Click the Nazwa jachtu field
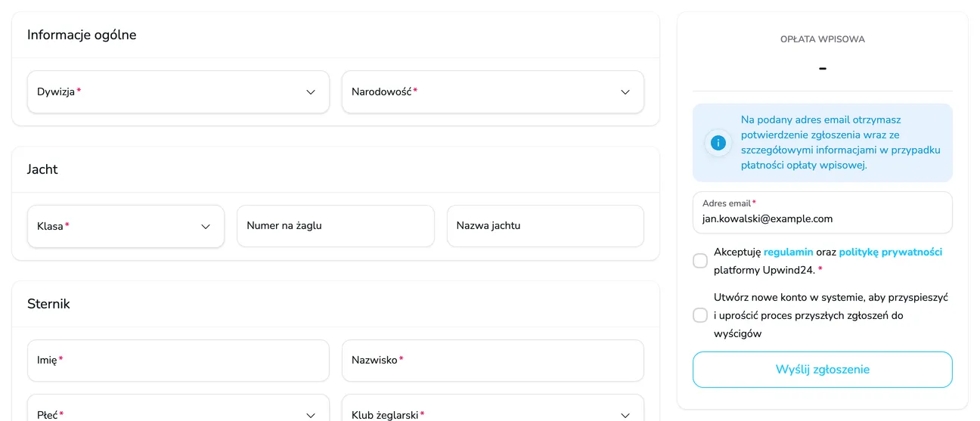 pyautogui.click(x=545, y=226)
